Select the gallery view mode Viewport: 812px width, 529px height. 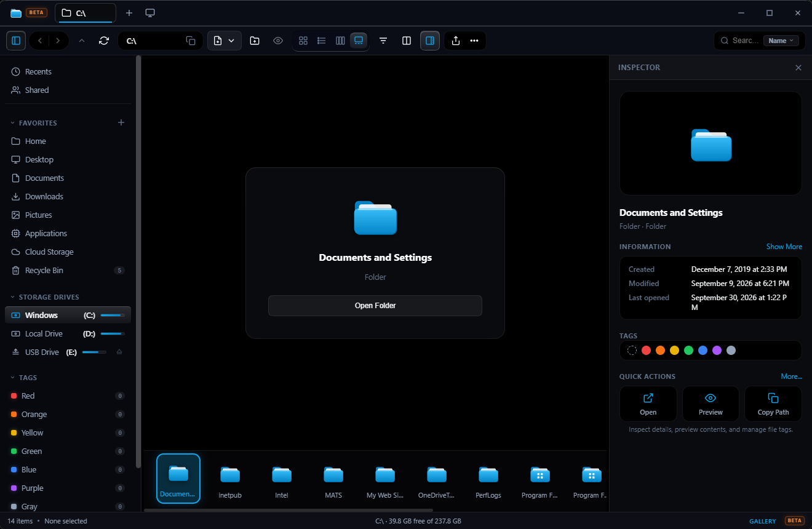(x=359, y=41)
